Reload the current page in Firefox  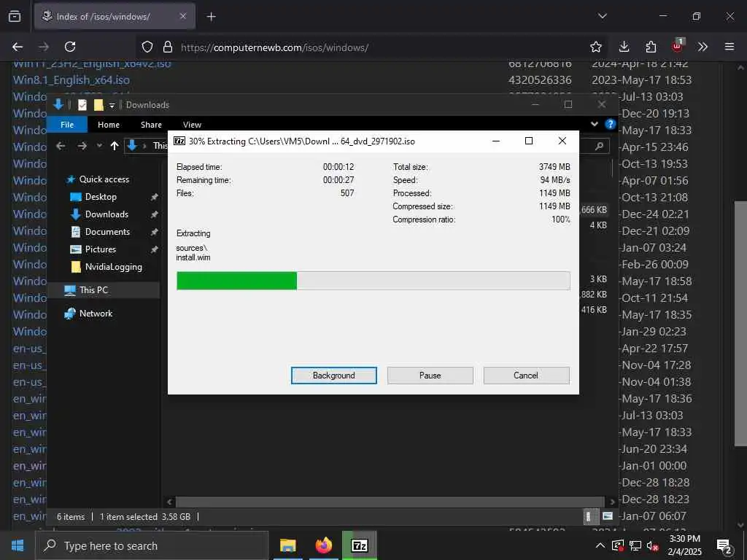click(x=70, y=47)
